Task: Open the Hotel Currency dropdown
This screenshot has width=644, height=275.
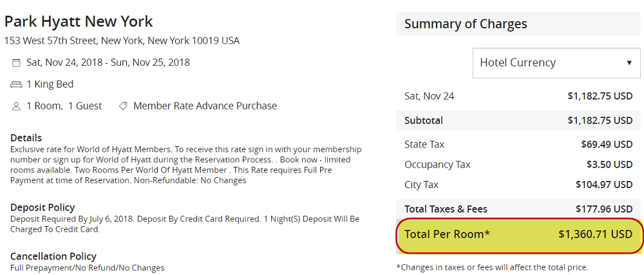Action: click(x=556, y=63)
